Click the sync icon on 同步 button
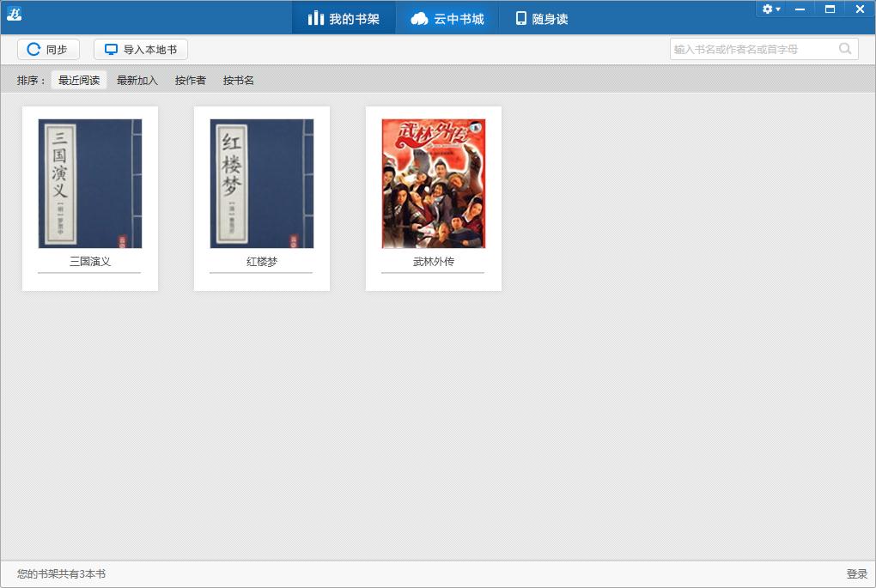The height and width of the screenshot is (588, 876). pyautogui.click(x=33, y=49)
